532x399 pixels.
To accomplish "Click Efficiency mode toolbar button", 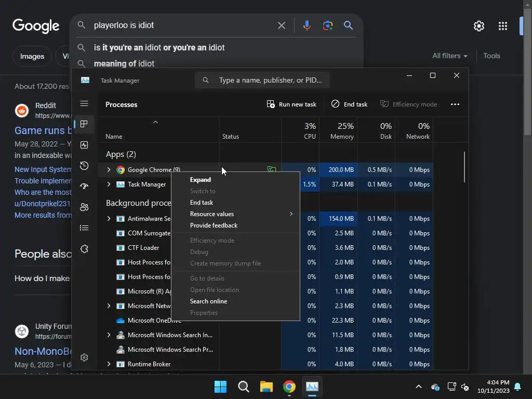I will [408, 104].
